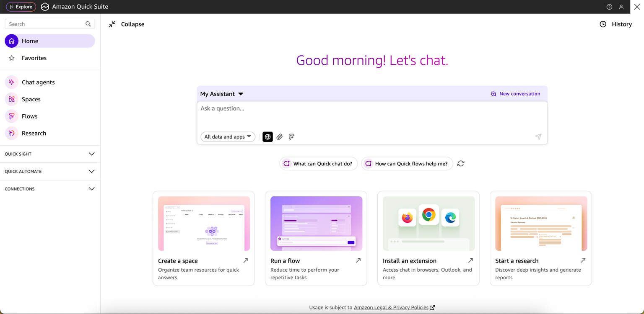Click the web search globe icon

pyautogui.click(x=267, y=137)
